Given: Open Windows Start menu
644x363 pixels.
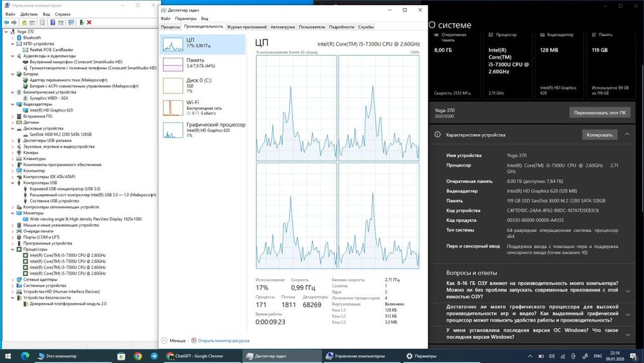Looking at the screenshot, I should (x=8, y=356).
